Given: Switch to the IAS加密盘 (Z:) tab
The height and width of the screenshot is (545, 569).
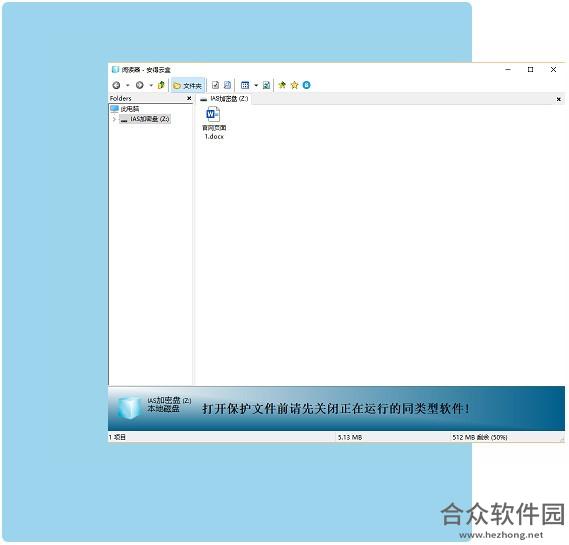Looking at the screenshot, I should [224, 99].
